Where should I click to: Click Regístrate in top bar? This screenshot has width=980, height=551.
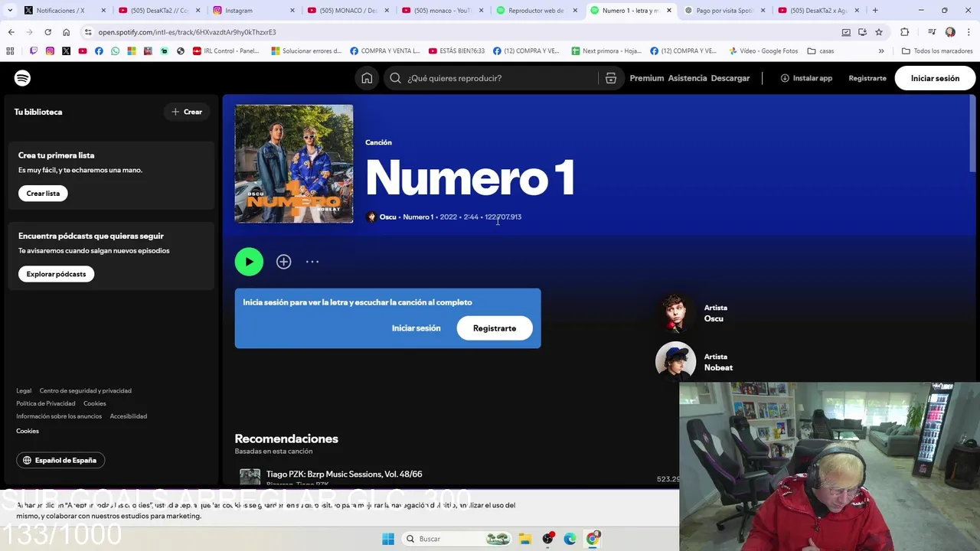(867, 78)
